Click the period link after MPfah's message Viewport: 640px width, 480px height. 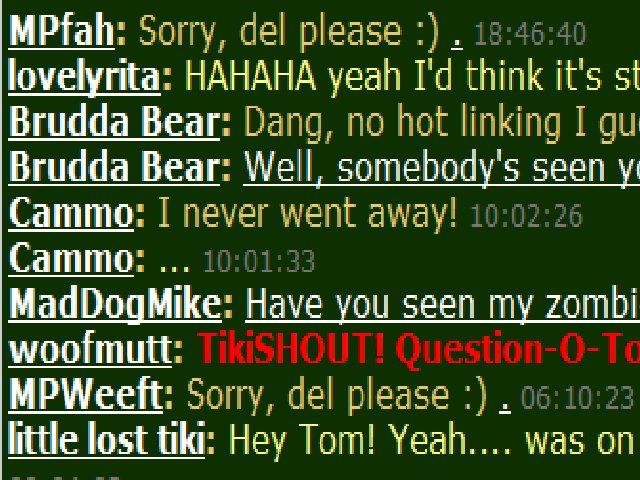457,41
